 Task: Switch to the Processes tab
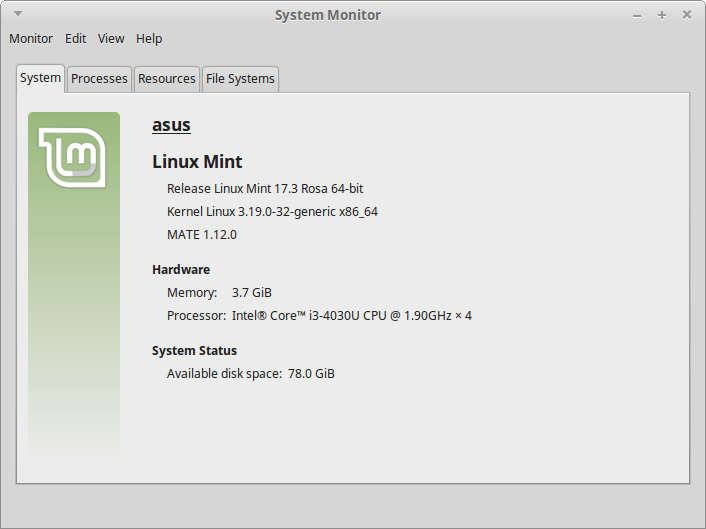99,79
